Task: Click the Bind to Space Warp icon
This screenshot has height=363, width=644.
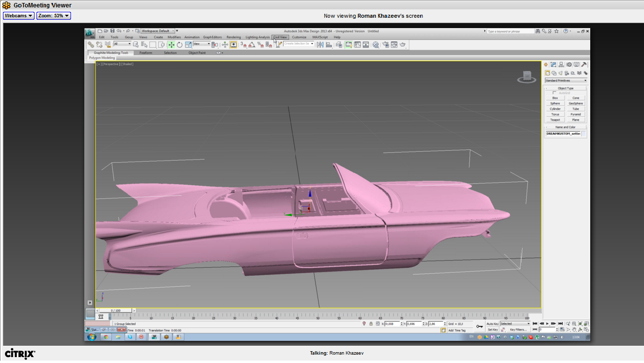Action: tap(107, 44)
